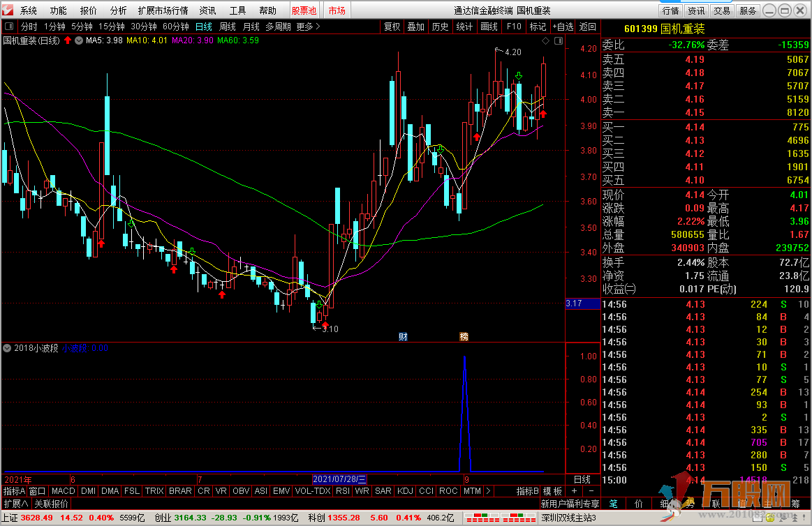The height and width of the screenshot is (526, 812).
Task: Click the 服务 button in title bar
Action: (x=748, y=10)
